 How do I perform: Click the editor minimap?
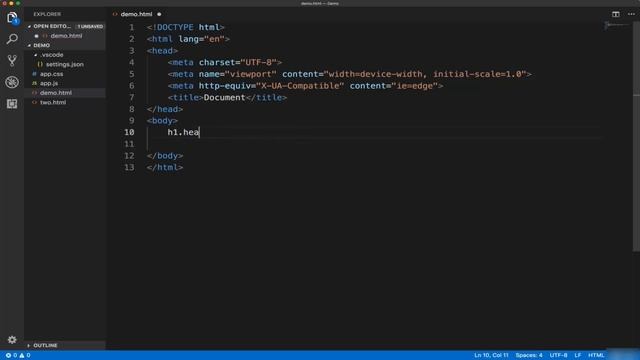click(x=617, y=26)
